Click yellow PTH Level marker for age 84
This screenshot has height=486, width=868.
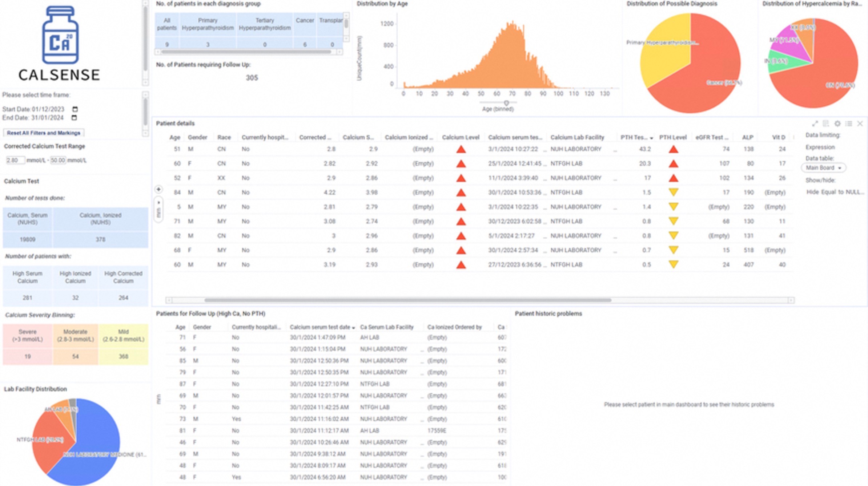point(673,192)
